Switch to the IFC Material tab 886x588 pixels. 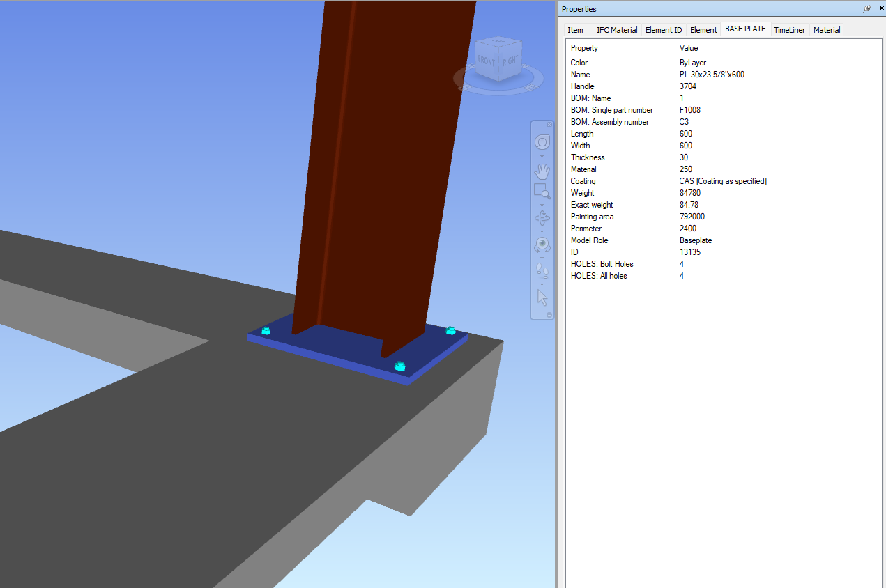click(x=617, y=30)
